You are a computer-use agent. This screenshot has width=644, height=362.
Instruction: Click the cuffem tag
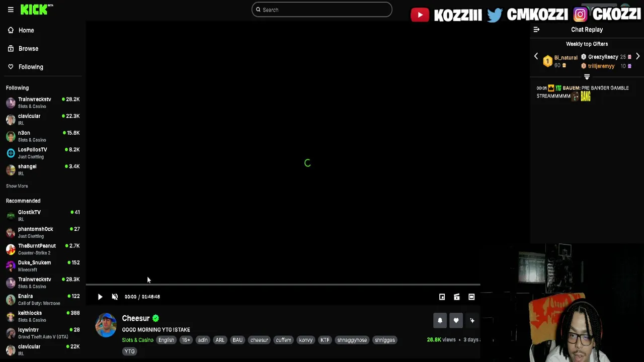283,340
